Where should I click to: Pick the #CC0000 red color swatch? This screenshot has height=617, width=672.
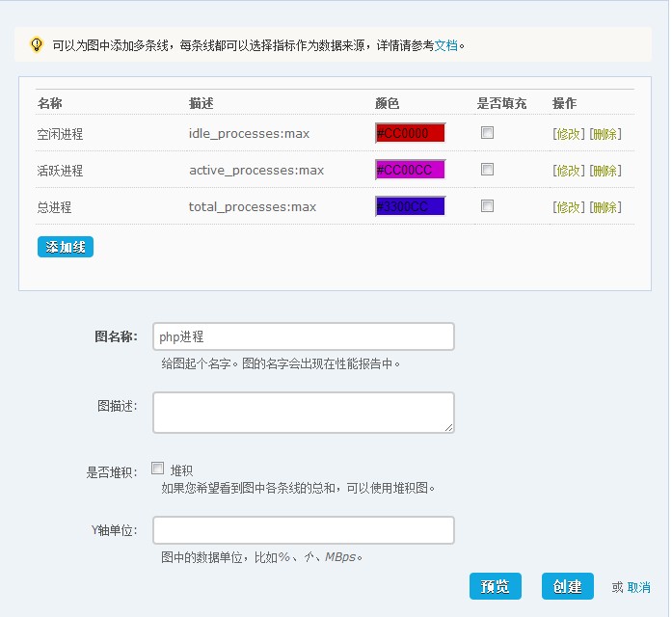(410, 133)
